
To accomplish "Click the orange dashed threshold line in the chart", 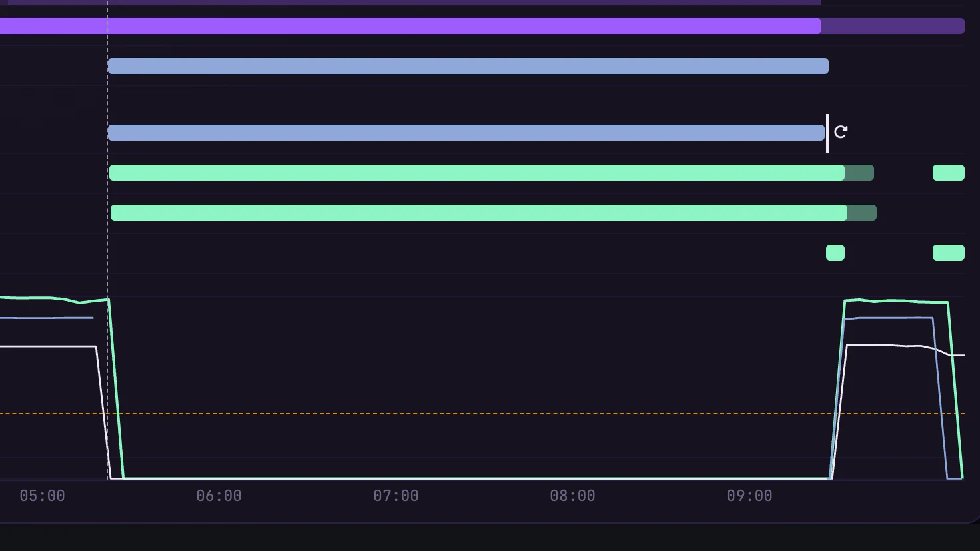I will 482,414.
